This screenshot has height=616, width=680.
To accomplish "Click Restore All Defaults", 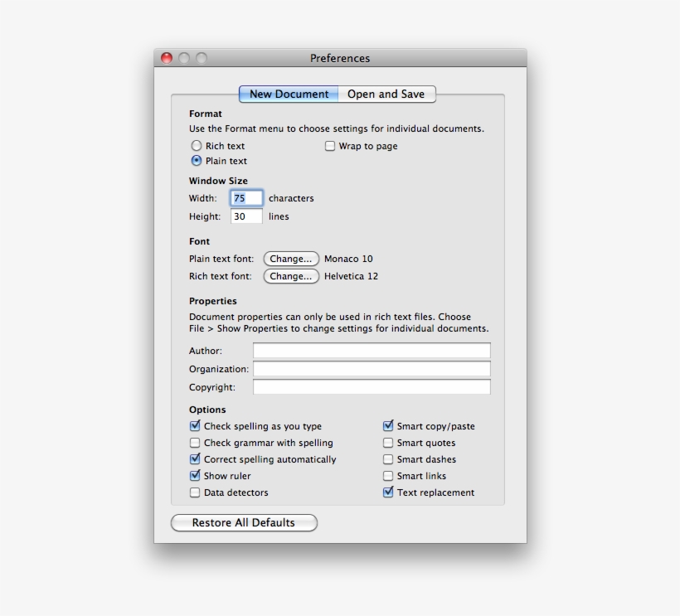I will (x=244, y=522).
